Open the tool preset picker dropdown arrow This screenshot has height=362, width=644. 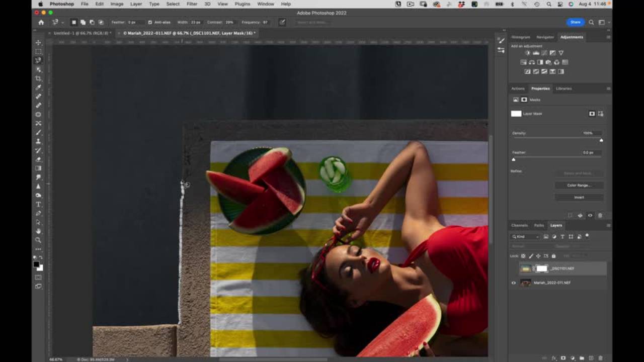coord(62,22)
